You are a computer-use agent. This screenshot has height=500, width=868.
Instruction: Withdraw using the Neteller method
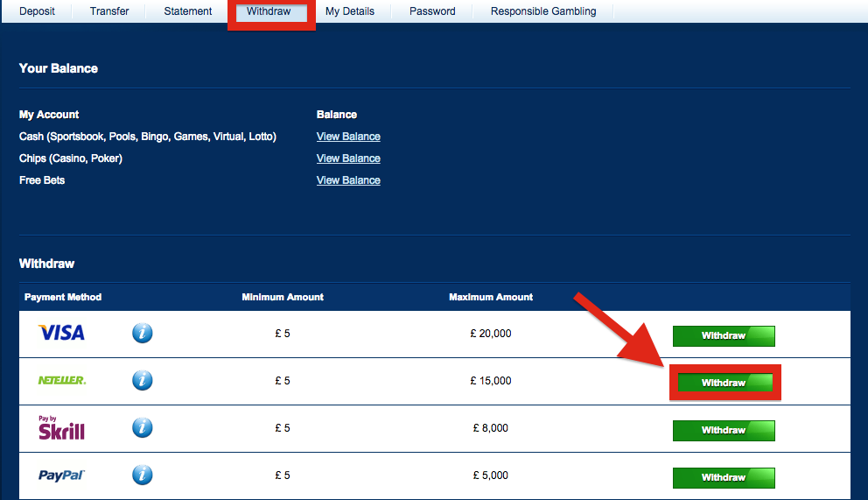(x=724, y=384)
